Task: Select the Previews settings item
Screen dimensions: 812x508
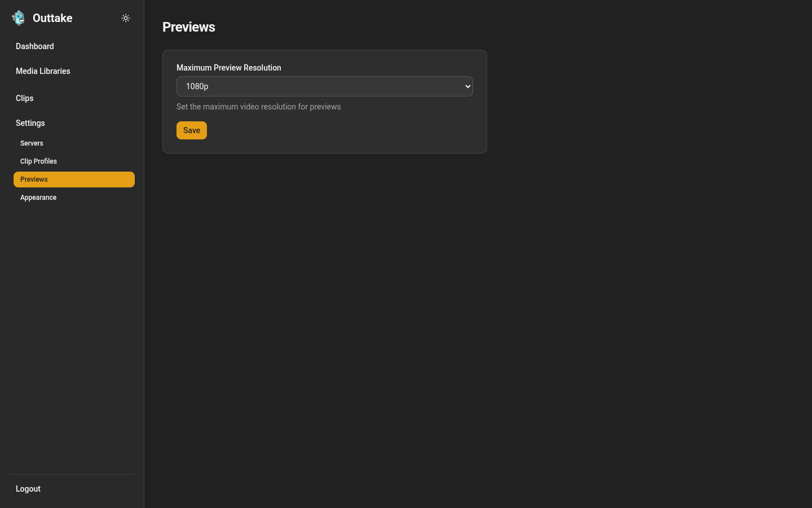Action: tap(74, 179)
